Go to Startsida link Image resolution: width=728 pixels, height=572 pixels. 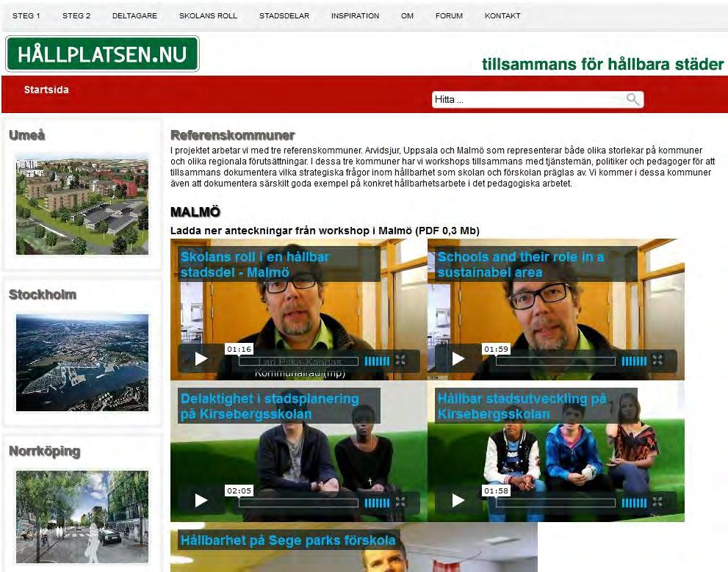click(x=46, y=90)
